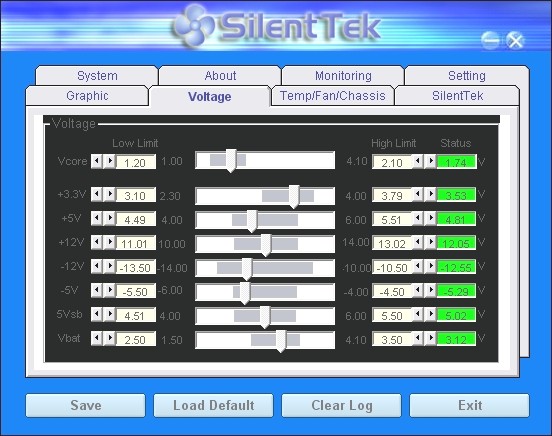Increase the Vcore low limit with right arrow
Screen dimensions: 552x436
point(109,161)
